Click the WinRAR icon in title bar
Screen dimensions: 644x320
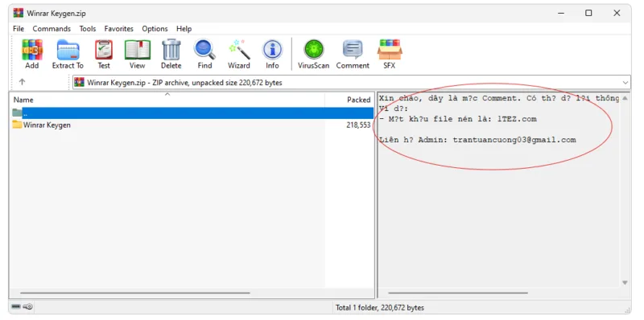tap(19, 13)
